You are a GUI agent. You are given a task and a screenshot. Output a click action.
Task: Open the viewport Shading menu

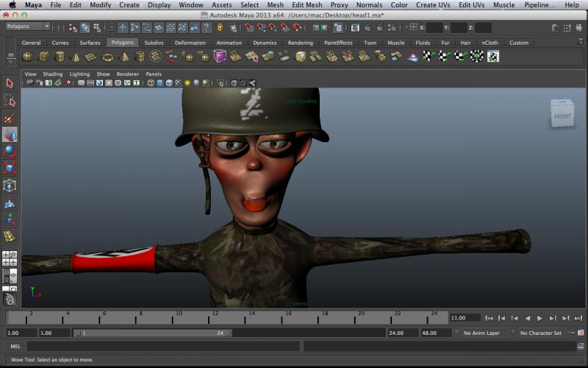[x=53, y=74]
